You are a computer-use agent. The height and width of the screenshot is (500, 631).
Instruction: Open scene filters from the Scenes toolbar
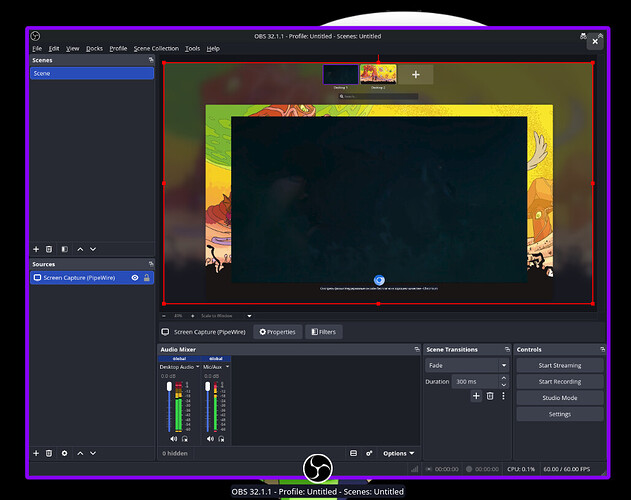pos(64,249)
